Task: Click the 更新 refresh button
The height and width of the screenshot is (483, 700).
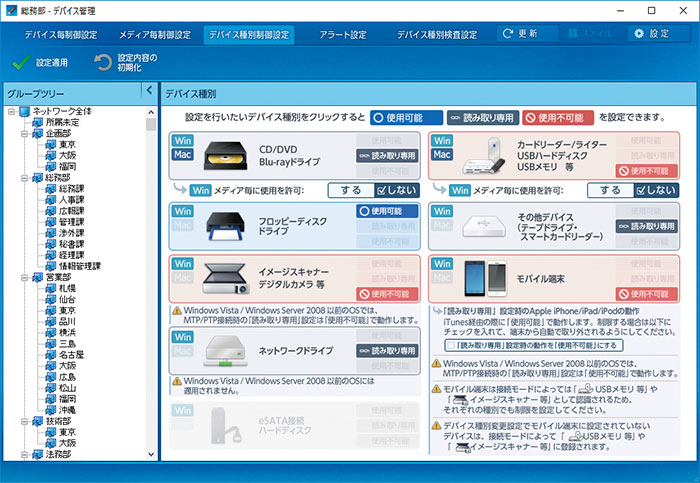Action: 527,34
